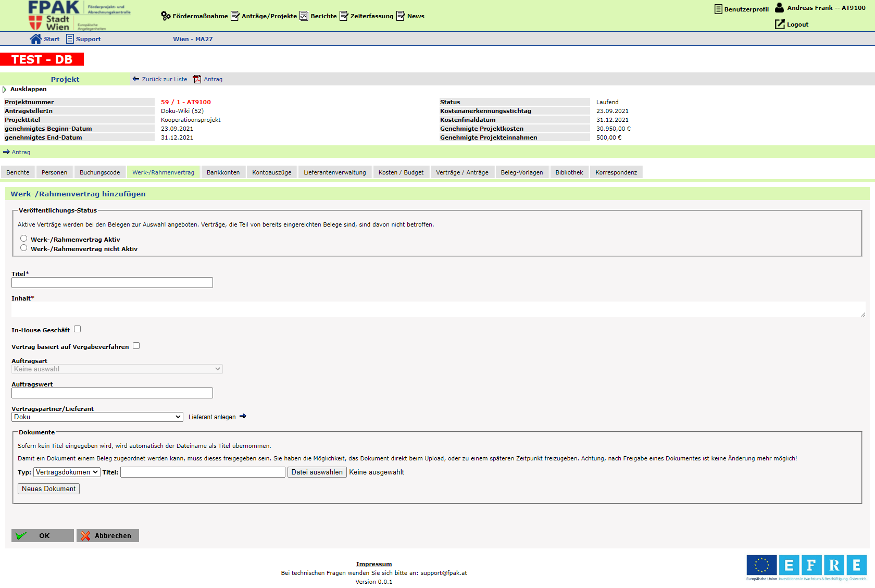This screenshot has width=875, height=588.
Task: Click the Genehmigte Projektkosten value 30.950,00 €
Action: click(x=614, y=129)
